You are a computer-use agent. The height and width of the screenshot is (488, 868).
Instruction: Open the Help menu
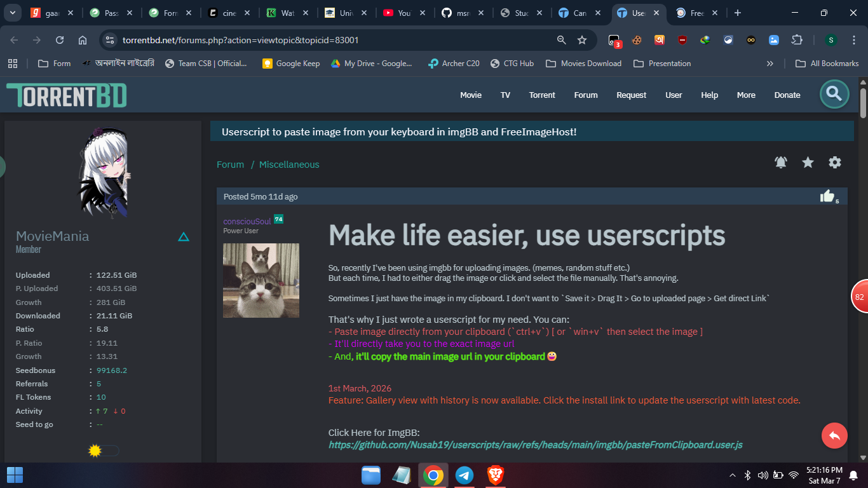(710, 95)
